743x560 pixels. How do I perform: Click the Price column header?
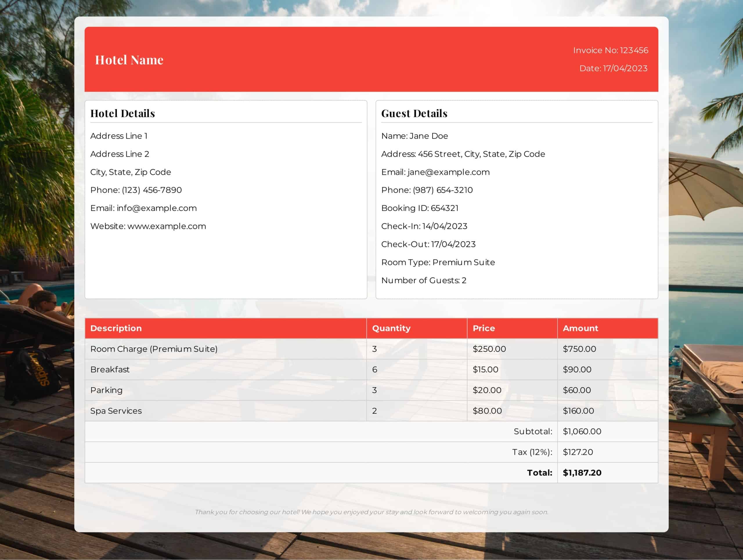pos(483,328)
